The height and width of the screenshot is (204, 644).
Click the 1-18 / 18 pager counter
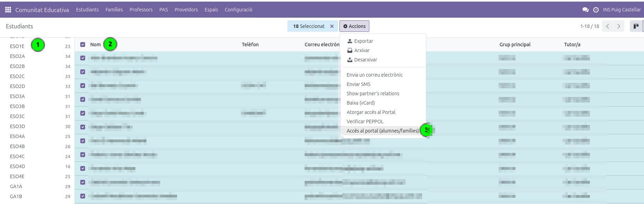[x=590, y=26]
